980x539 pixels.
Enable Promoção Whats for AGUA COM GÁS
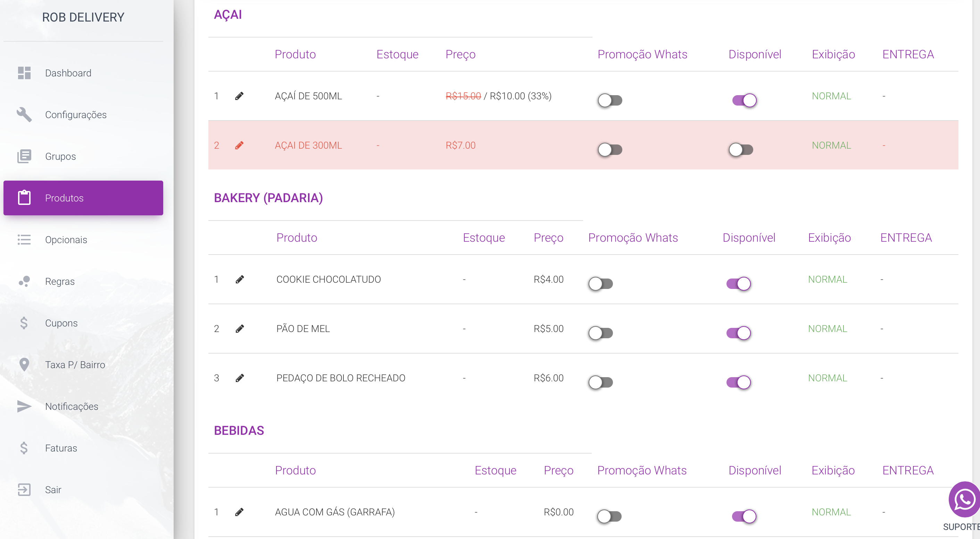(x=609, y=516)
